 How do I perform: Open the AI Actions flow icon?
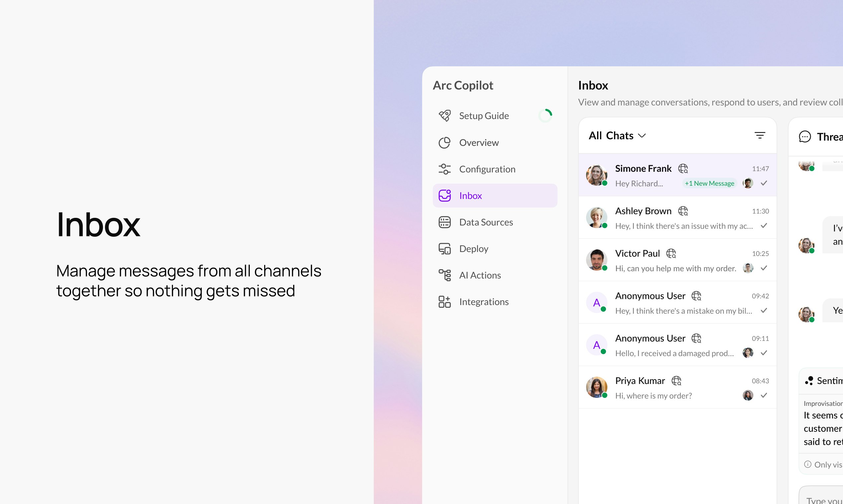click(444, 275)
